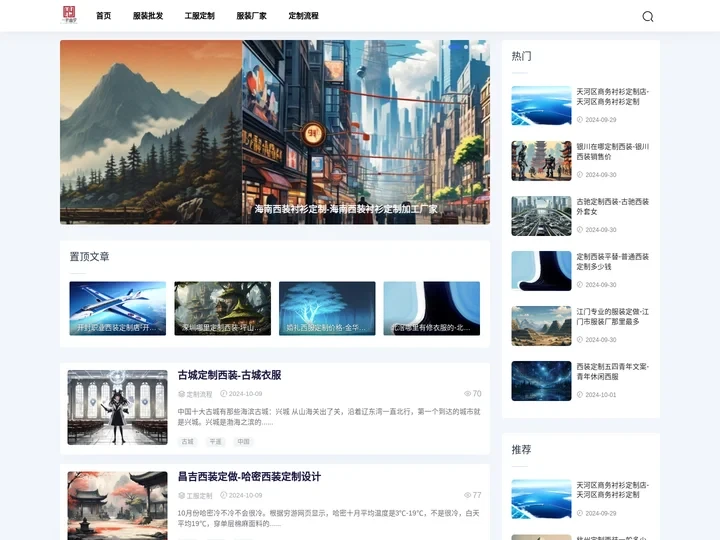Click the 热门 blue ocean thumbnail for 天河区商务衬衫
The height and width of the screenshot is (540, 720).
(x=541, y=106)
